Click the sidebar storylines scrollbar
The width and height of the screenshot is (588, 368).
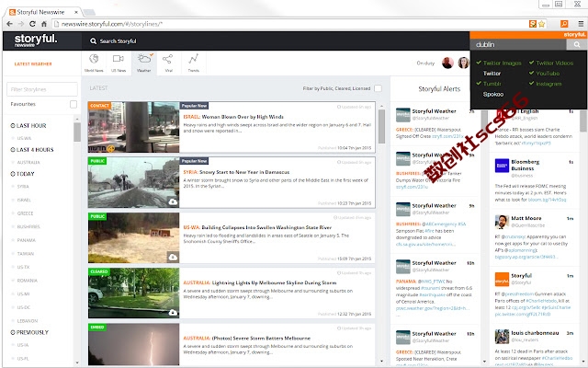77,132
